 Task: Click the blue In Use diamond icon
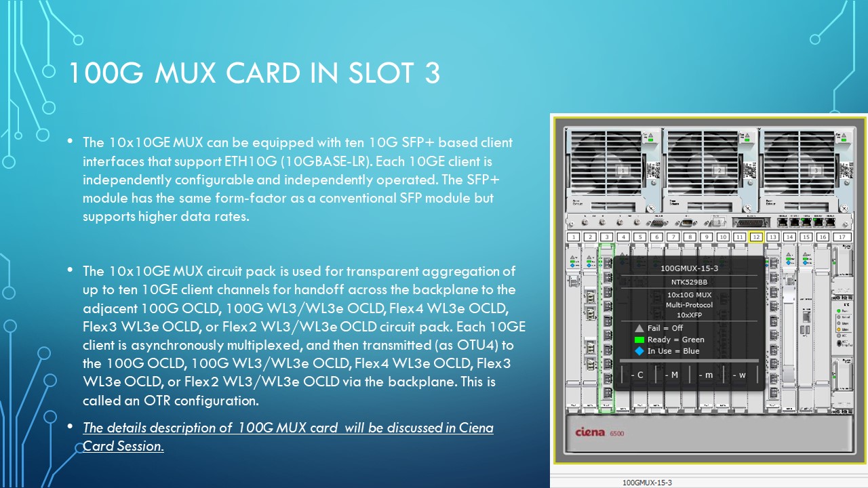click(x=639, y=351)
